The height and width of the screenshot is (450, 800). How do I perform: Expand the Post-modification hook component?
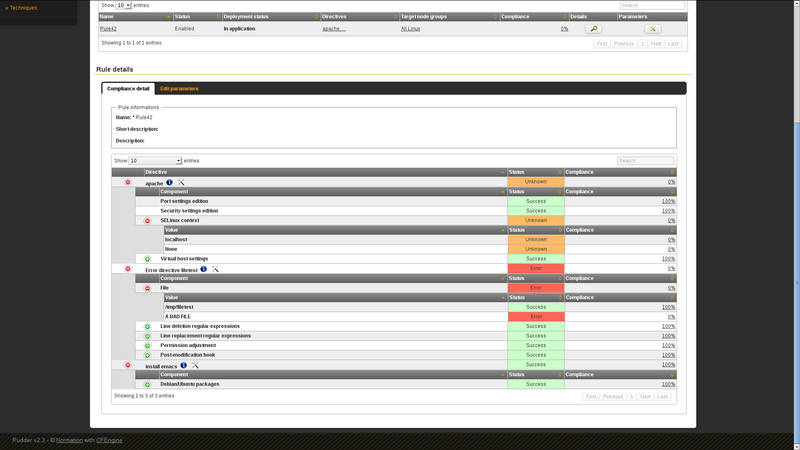[147, 356]
